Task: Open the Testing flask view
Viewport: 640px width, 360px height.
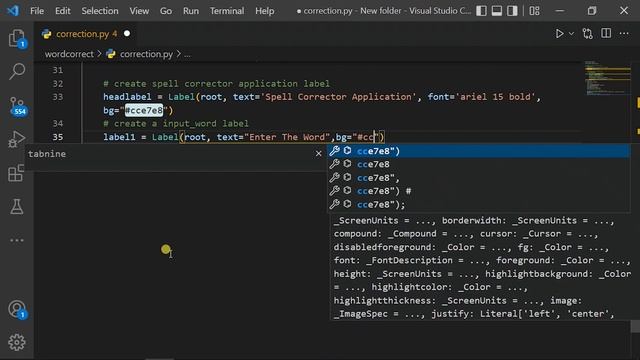Action: pyautogui.click(x=17, y=207)
